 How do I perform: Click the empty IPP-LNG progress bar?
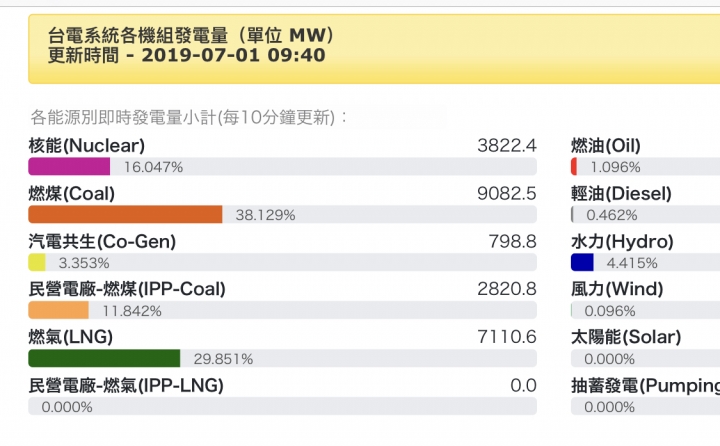tap(282, 406)
